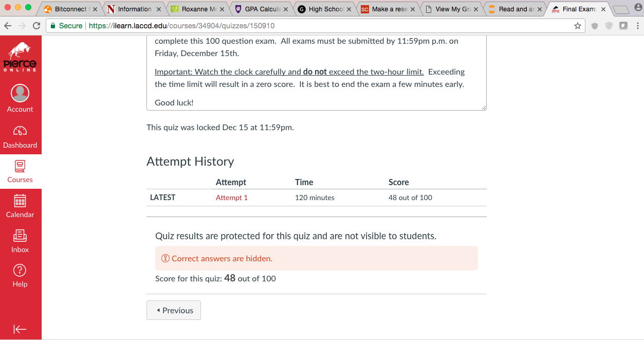Click the 'Score' column header
The width and height of the screenshot is (644, 340).
click(x=398, y=182)
